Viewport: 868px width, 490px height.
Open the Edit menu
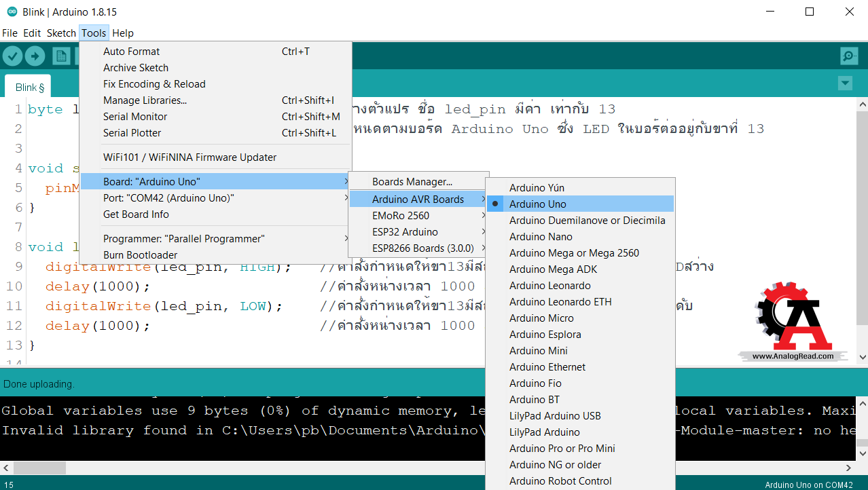coord(32,33)
